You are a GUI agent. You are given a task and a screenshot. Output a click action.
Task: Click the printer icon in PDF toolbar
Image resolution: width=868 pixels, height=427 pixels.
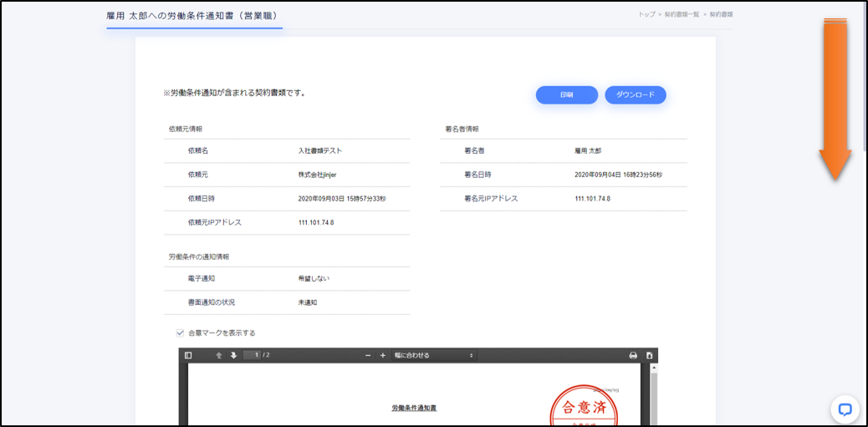tap(633, 355)
